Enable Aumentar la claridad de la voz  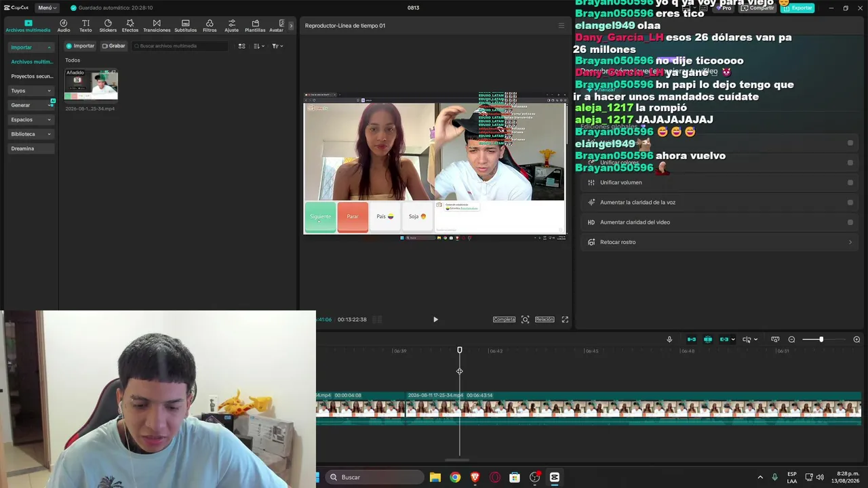pyautogui.click(x=850, y=202)
